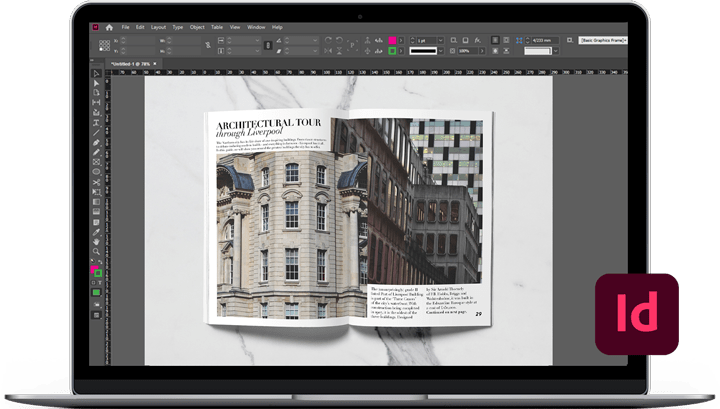This screenshot has width=720, height=409.
Task: Swap fill and stroke arrow in toolbox
Action: [100, 262]
